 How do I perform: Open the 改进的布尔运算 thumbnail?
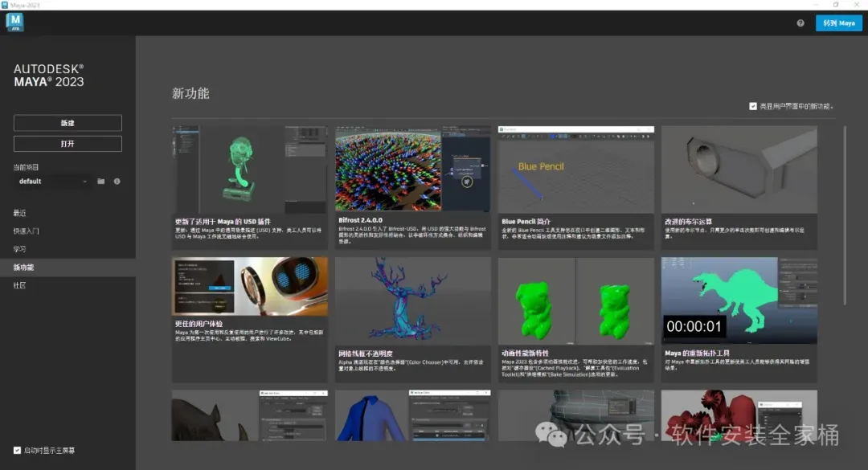click(739, 170)
